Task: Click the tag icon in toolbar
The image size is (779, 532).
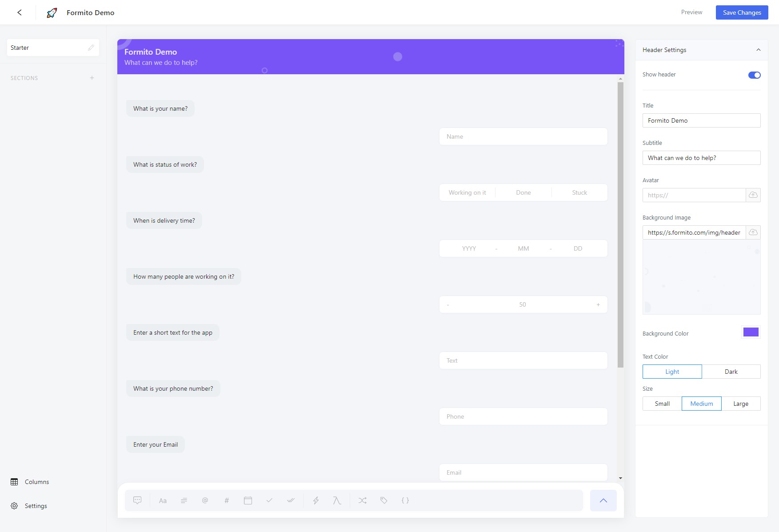Action: coord(384,500)
